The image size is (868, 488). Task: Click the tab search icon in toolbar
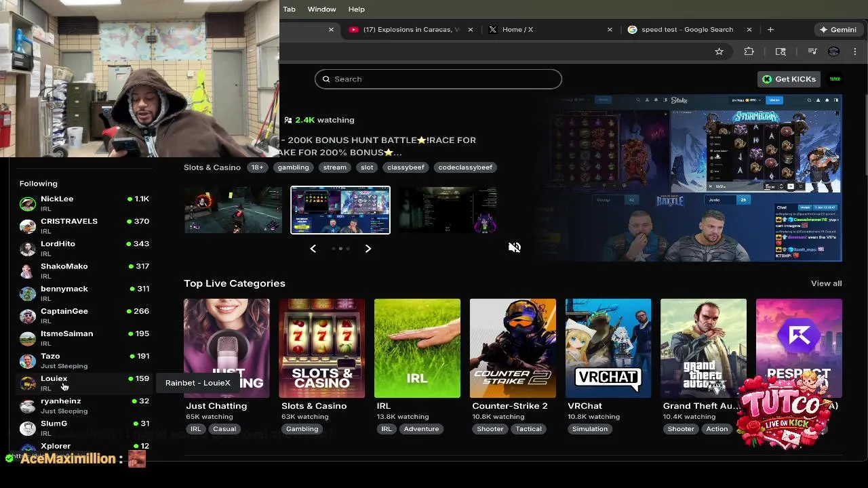(x=781, y=52)
